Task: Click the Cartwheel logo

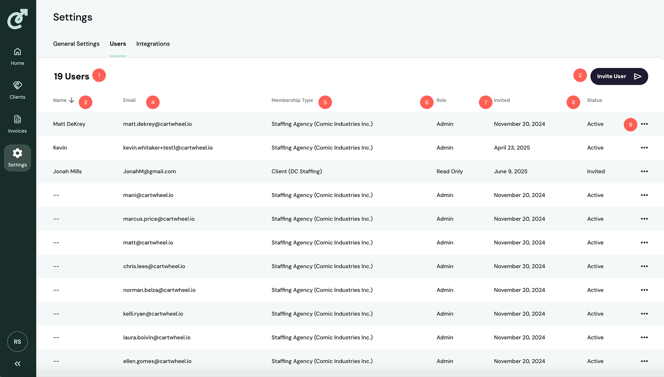Action: [17, 19]
